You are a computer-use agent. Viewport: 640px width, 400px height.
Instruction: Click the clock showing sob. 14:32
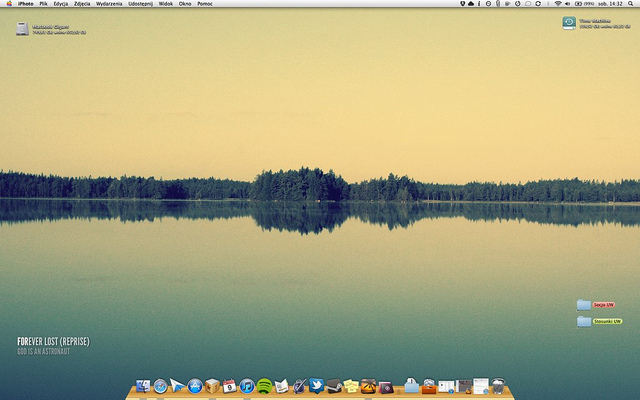pyautogui.click(x=610, y=4)
